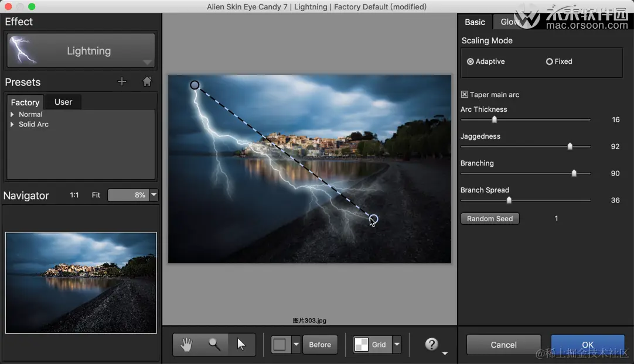
Task: Click Fit in the Navigator
Action: [96, 195]
